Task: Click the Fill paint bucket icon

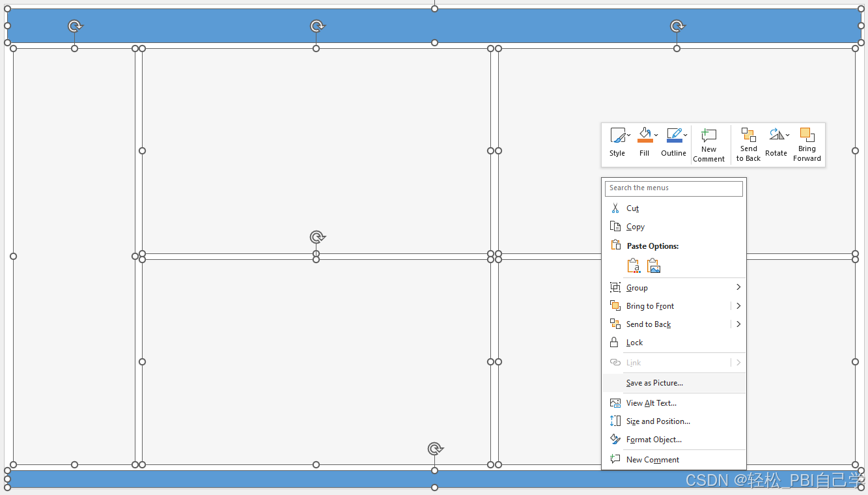Action: [645, 135]
